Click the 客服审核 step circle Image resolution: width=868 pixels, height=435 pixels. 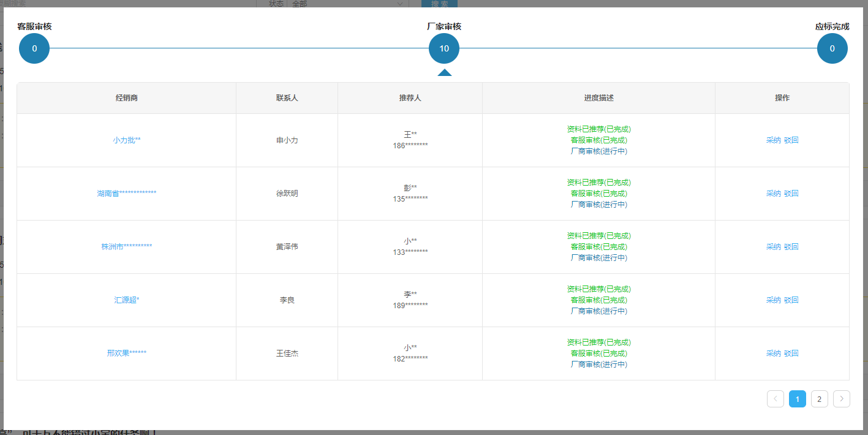(34, 49)
